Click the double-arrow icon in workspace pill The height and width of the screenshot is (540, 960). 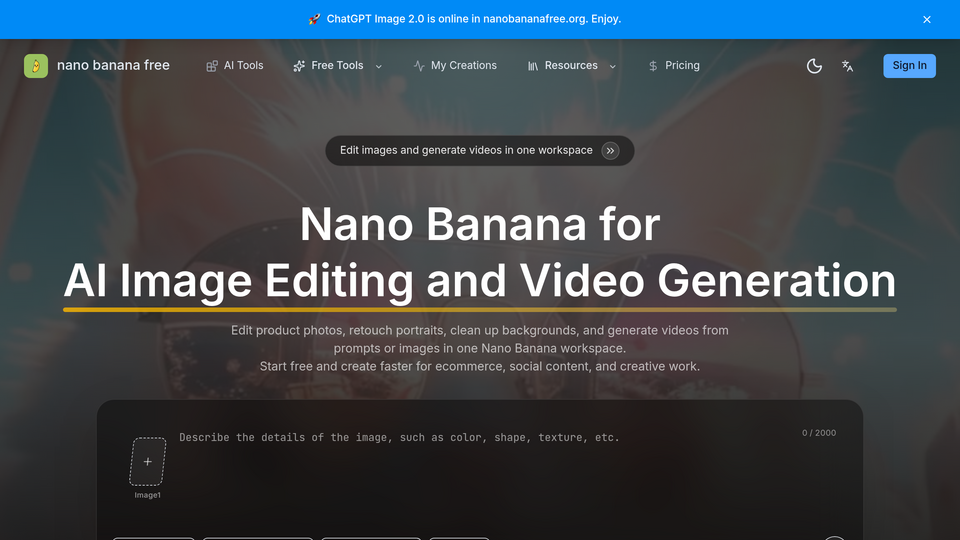coord(610,151)
